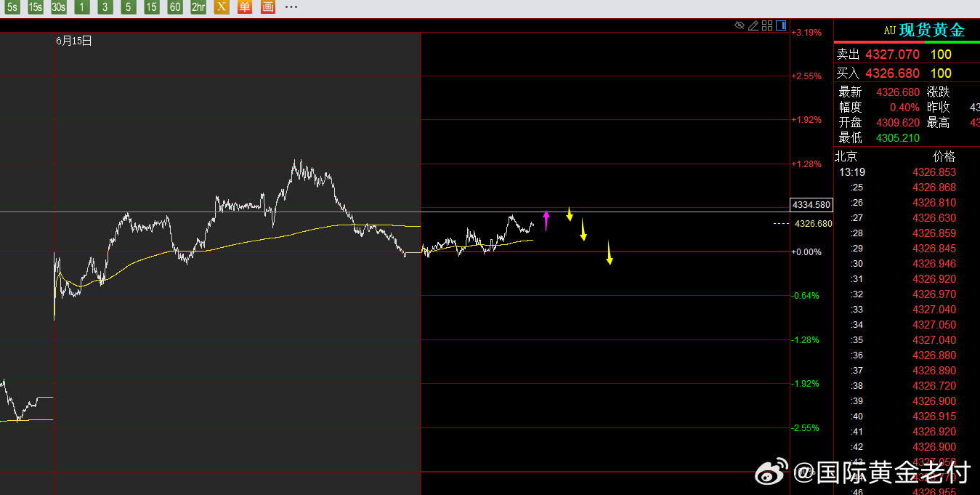Open the grid multi-chart layout icon

tap(767, 25)
